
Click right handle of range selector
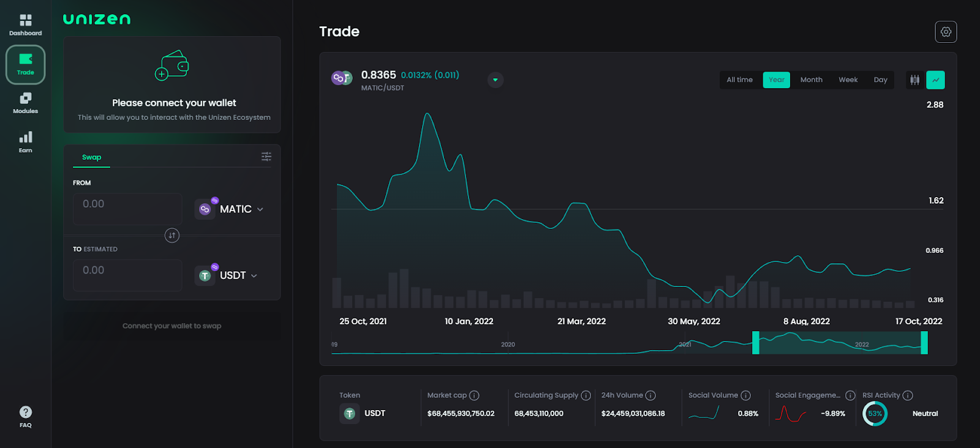(924, 343)
